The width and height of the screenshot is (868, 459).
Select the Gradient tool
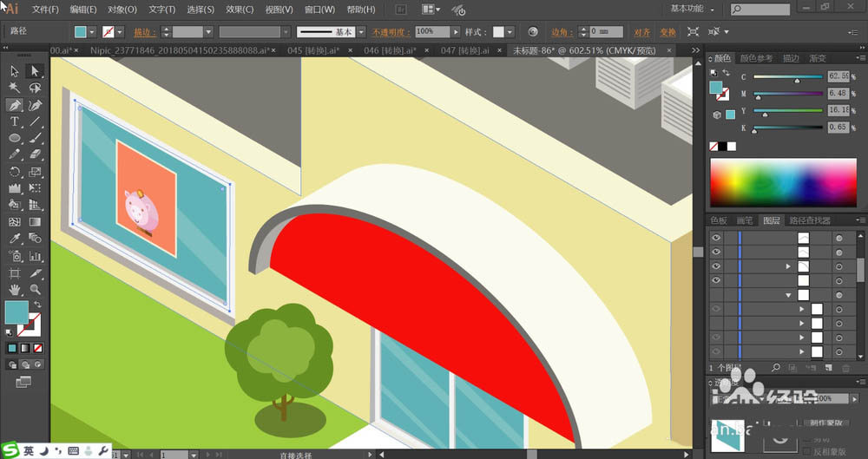[x=35, y=222]
